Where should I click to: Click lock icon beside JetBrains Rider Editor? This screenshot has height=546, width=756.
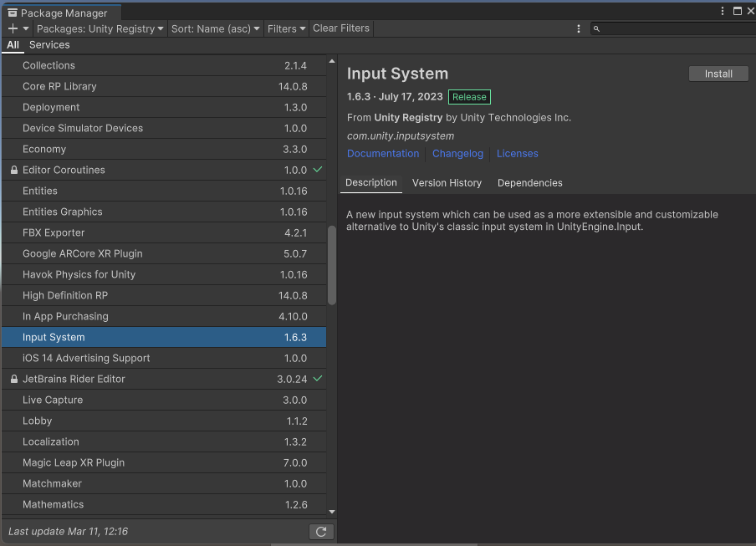[x=14, y=380]
